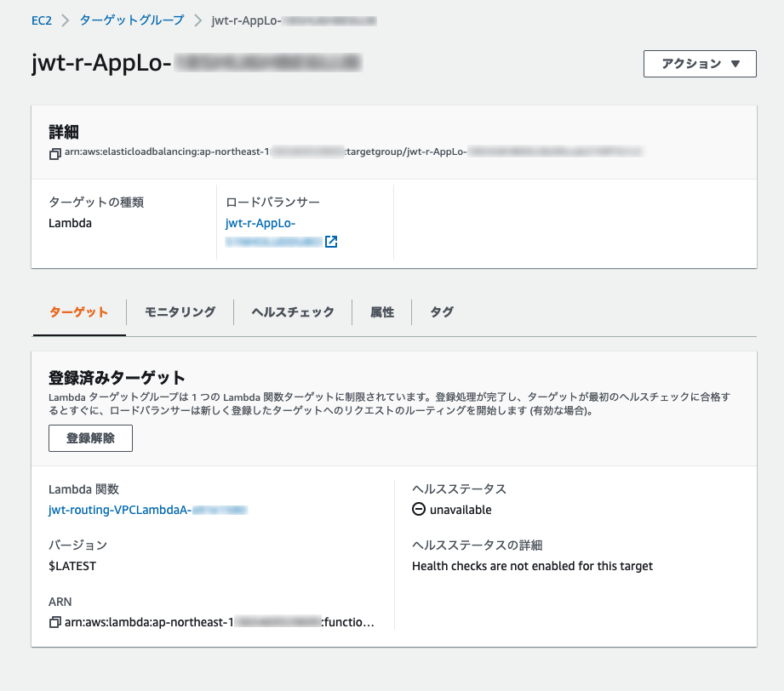Click the バージョン label
Viewport: 784px width, 691px height.
pyautogui.click(x=78, y=545)
